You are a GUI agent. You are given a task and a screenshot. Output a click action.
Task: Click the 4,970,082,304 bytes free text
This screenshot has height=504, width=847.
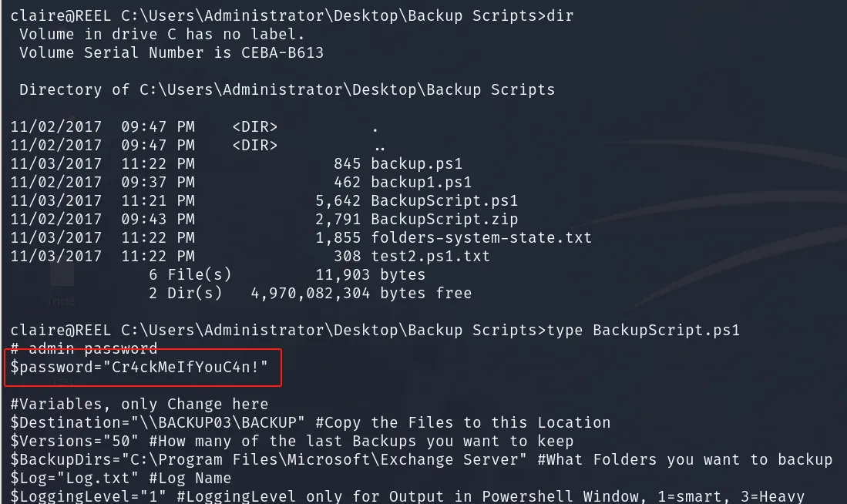361,294
